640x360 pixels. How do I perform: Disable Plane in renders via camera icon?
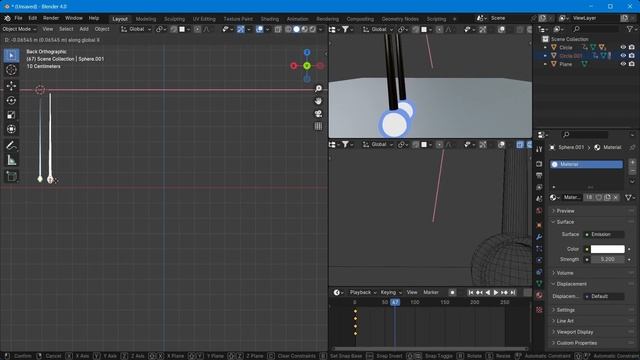pos(631,64)
